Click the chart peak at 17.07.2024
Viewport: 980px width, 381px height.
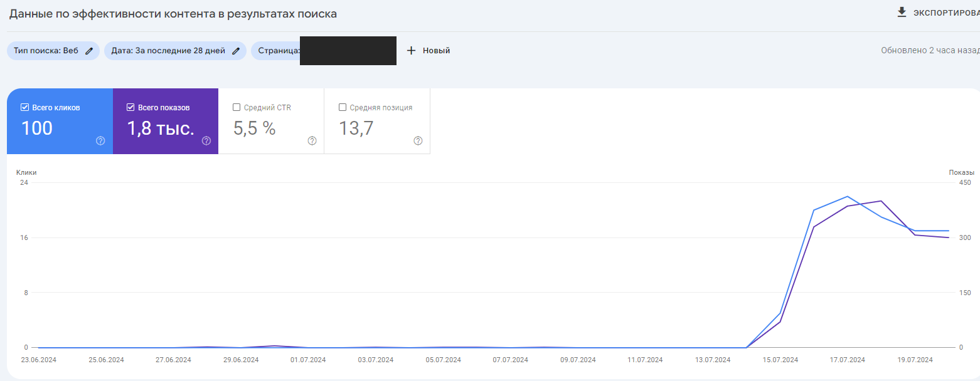pyautogui.click(x=848, y=197)
